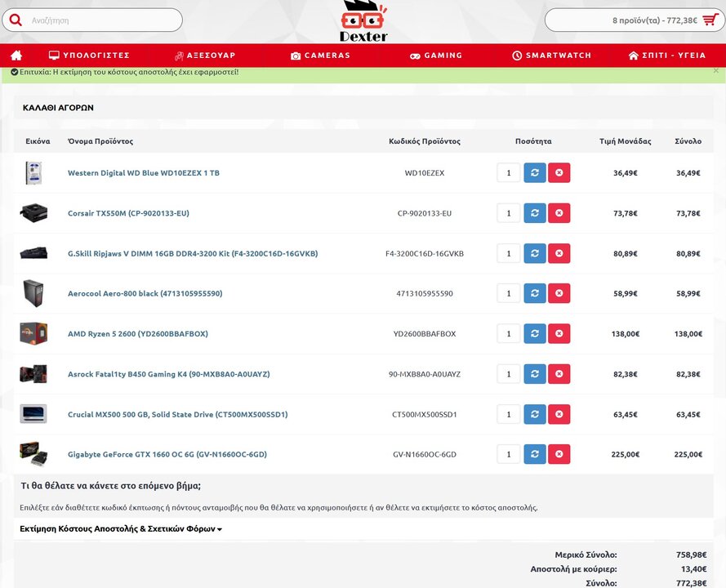The image size is (726, 588).
Task: Update quantity for Aerocool Aero-800
Action: coord(535,293)
